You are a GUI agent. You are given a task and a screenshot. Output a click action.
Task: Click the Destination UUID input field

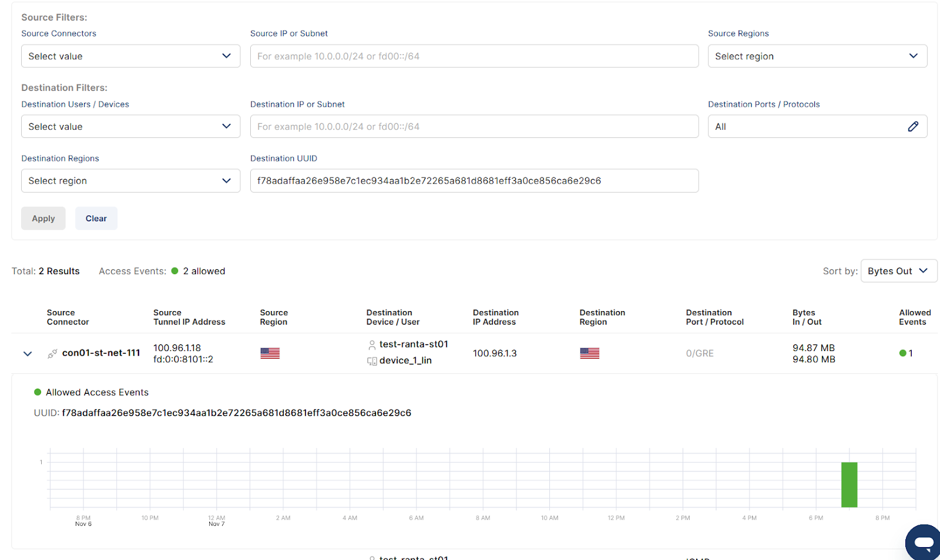tap(474, 181)
